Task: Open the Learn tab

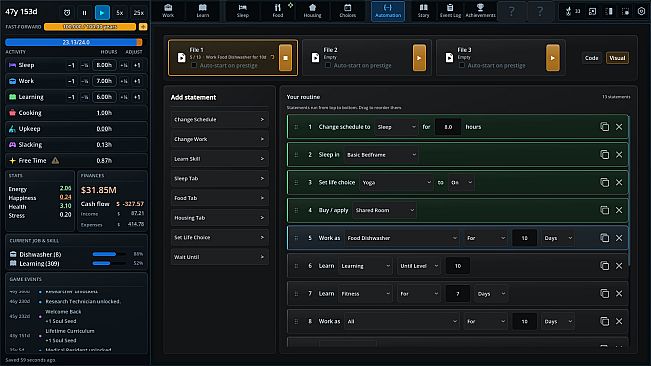Action: coord(203,11)
